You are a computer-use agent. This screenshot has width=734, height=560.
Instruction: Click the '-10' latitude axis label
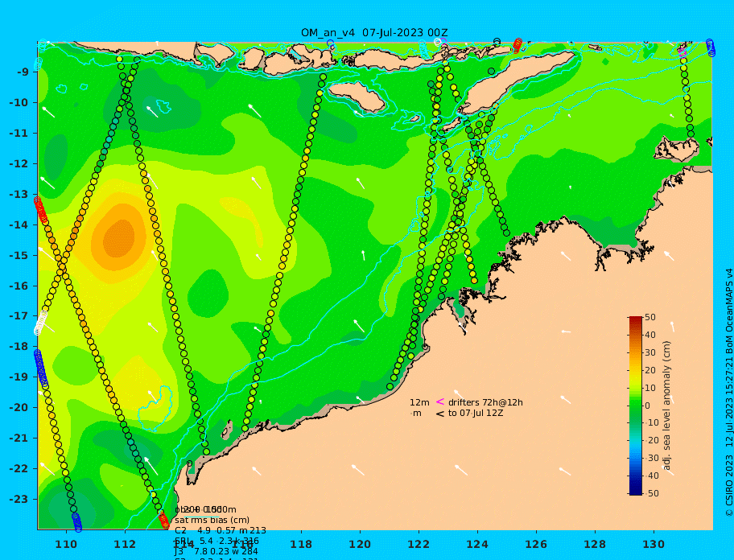coord(19,102)
